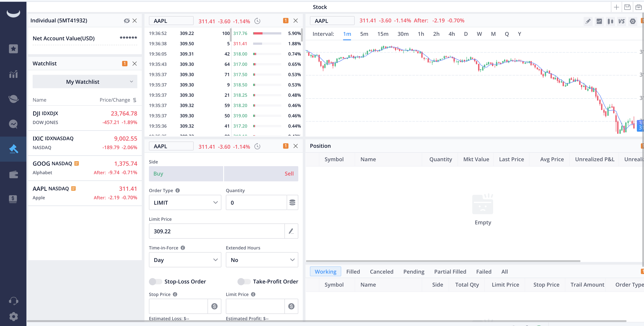Image resolution: width=644 pixels, height=326 pixels.
Task: Toggle the Stop-Loss Order switch
Action: point(155,281)
